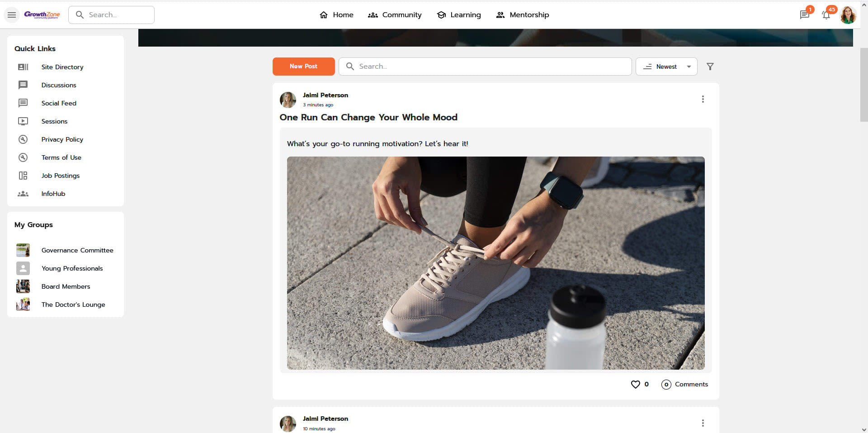Click the Terms of Use icon

23,157
